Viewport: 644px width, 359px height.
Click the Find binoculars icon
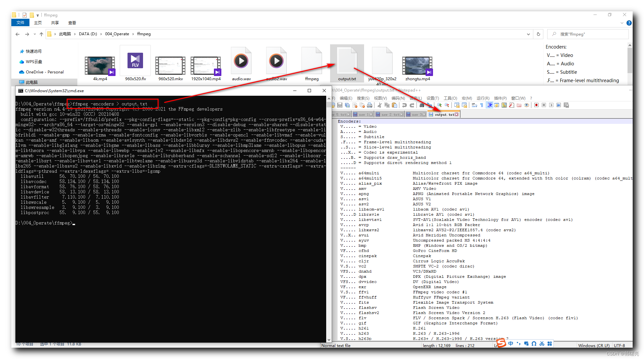(x=422, y=105)
